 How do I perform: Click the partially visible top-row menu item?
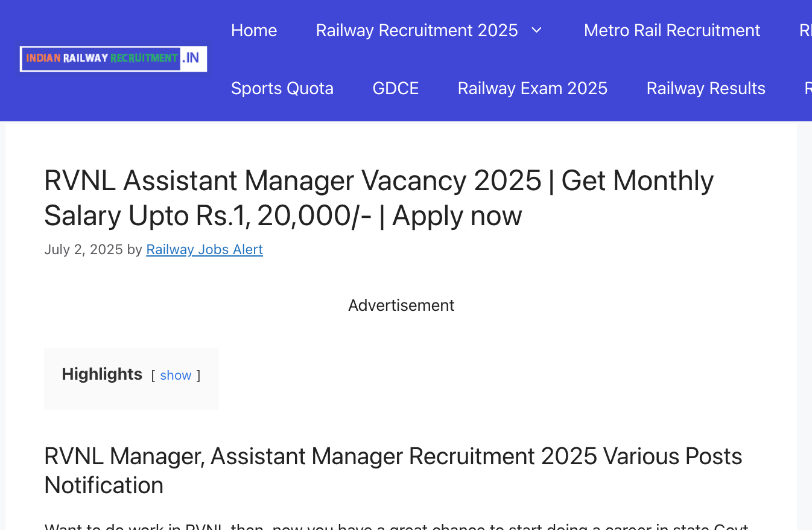pos(805,30)
